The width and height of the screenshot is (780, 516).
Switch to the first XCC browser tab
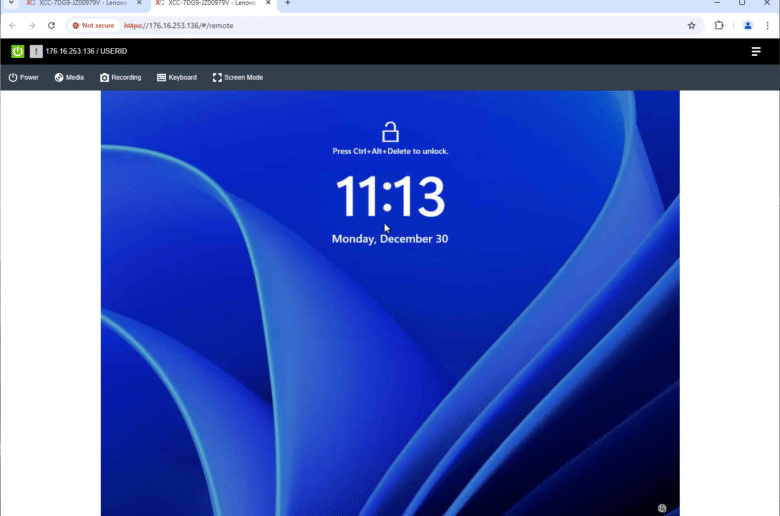click(84, 3)
